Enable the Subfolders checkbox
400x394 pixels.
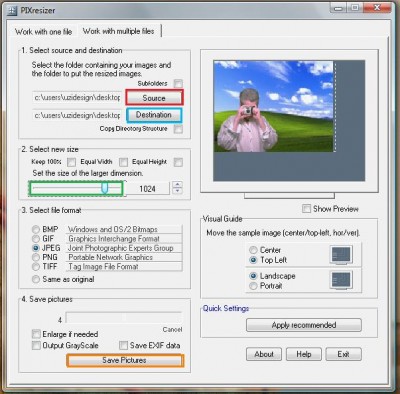(179, 83)
